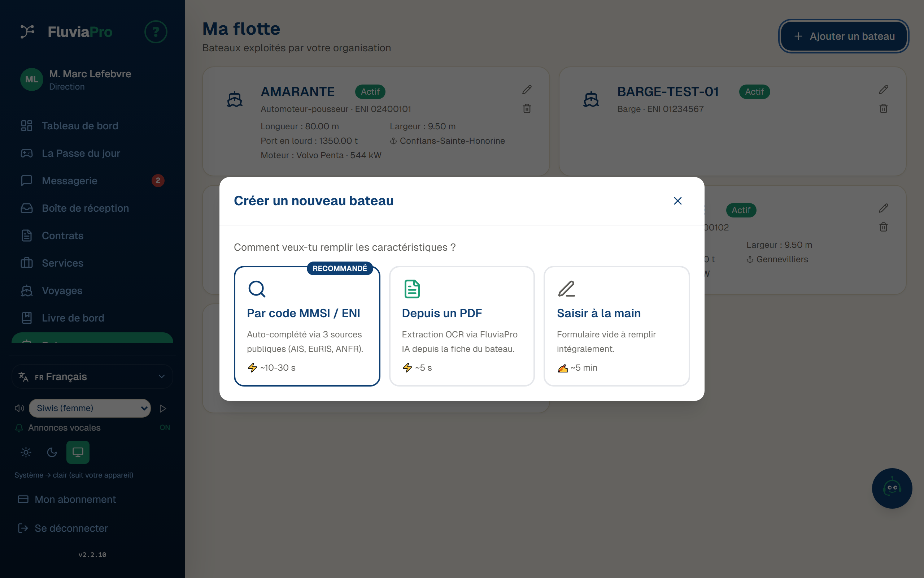924x578 pixels.
Task: Switch to dark theme moon icon
Action: (52, 453)
